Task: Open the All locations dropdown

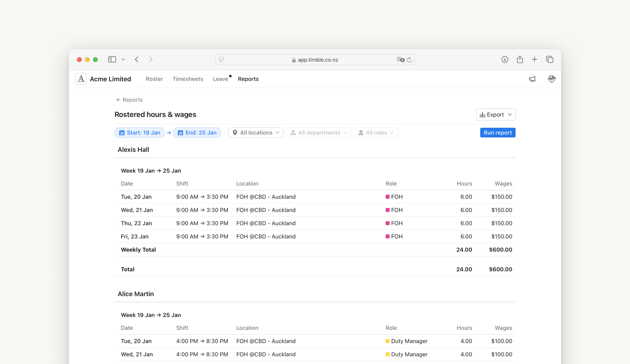Action: 256,132
